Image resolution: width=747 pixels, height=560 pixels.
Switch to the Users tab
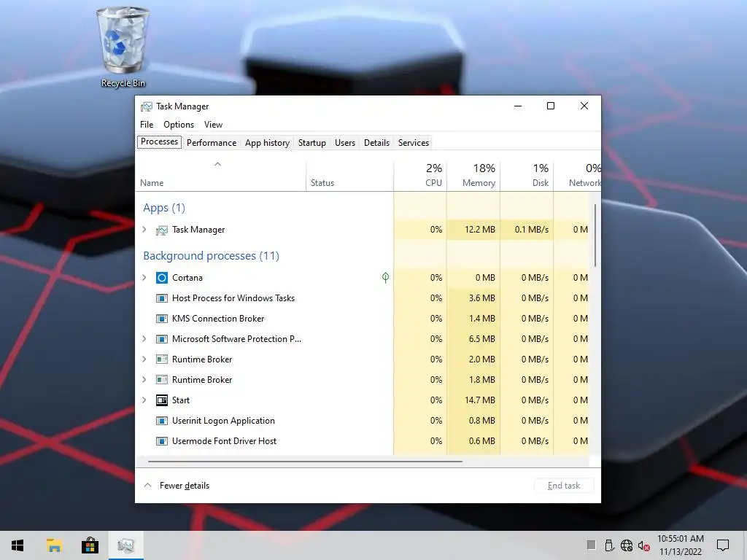coord(345,143)
